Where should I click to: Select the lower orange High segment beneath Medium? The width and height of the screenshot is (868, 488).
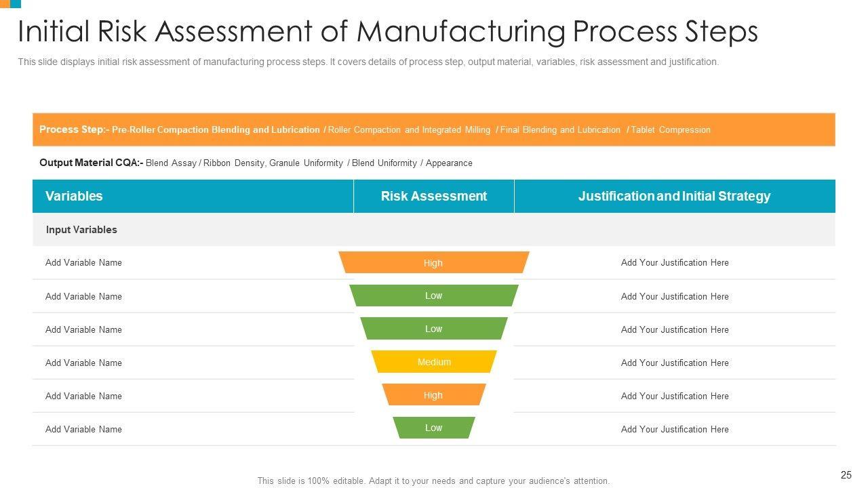tap(433, 395)
